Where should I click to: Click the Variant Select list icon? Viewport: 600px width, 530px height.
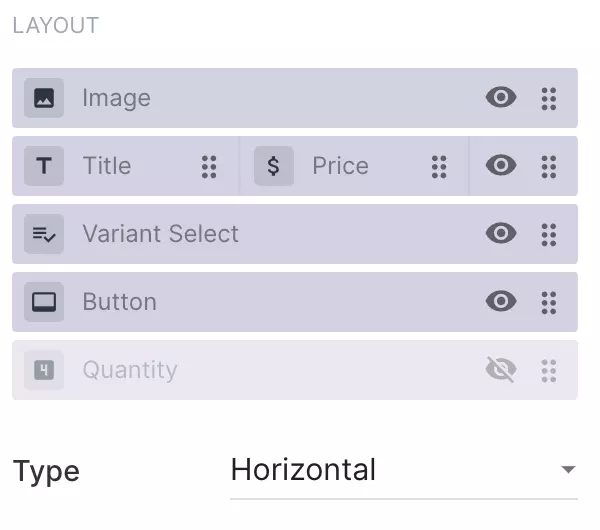[x=44, y=234]
